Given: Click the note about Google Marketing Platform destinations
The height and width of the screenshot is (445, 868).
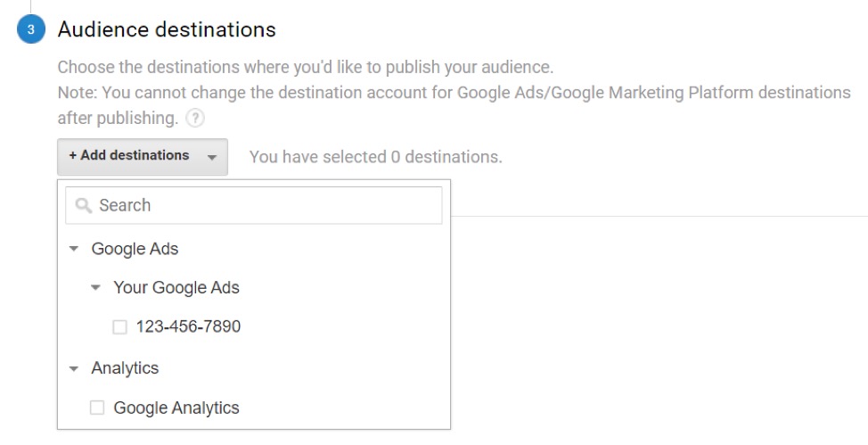Looking at the screenshot, I should [454, 93].
